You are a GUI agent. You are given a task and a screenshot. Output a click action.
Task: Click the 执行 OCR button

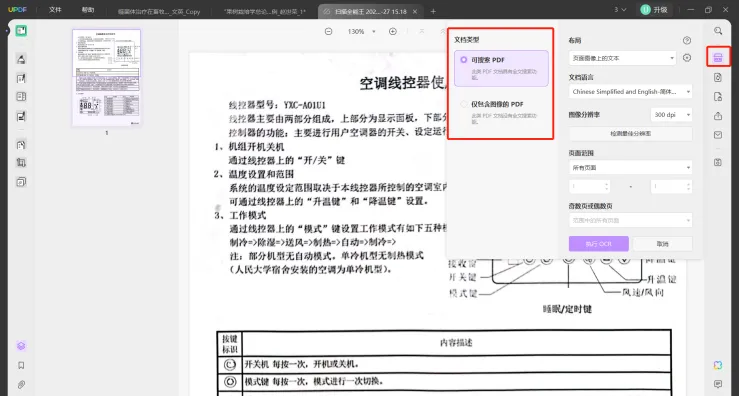[x=599, y=244]
